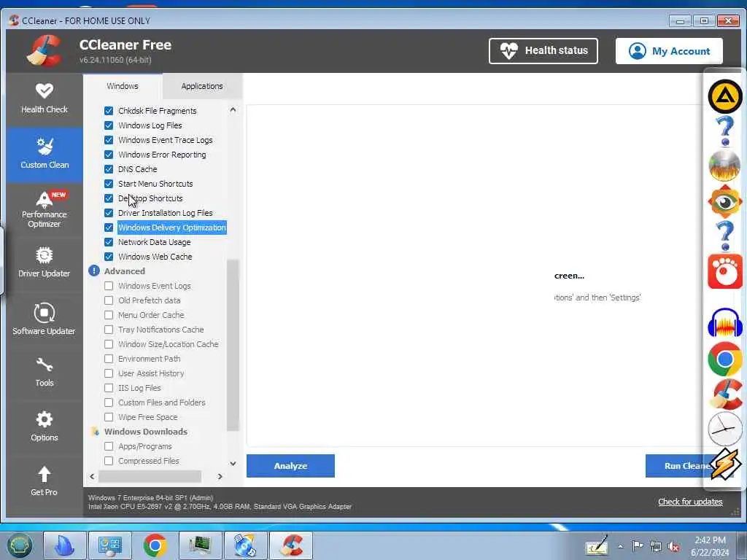The image size is (747, 560).
Task: Toggle Windows Delivery Optimization checkbox
Action: (x=109, y=227)
